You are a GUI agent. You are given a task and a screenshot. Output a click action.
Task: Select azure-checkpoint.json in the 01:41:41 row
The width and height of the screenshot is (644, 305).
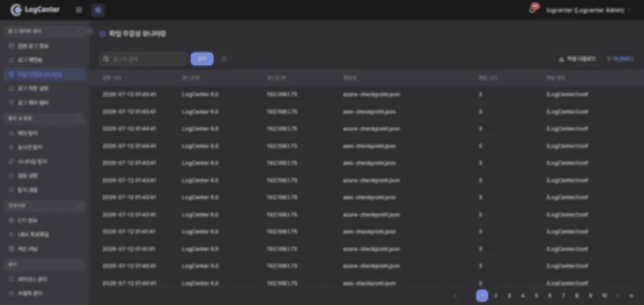[x=371, y=249]
